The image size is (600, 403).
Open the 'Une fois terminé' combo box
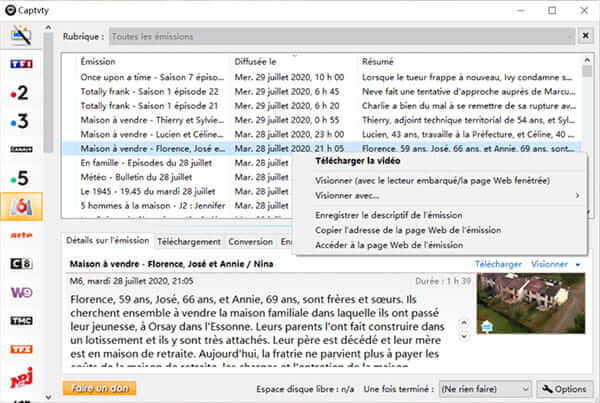(x=485, y=389)
